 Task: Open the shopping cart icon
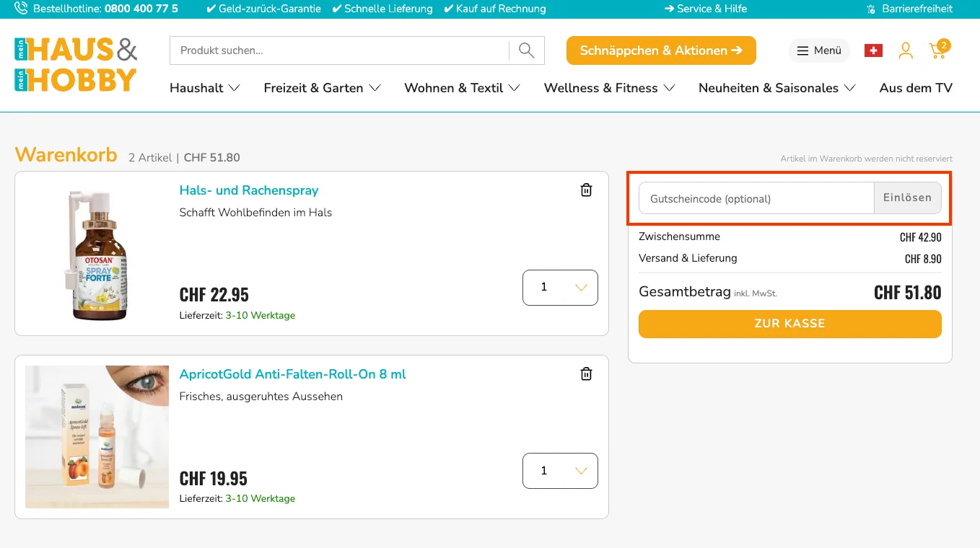pos(938,50)
